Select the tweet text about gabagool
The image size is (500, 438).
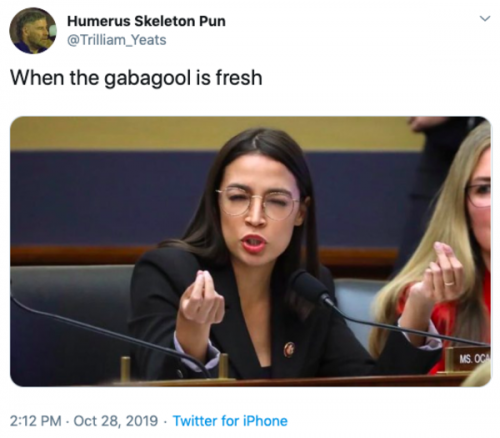click(136, 78)
